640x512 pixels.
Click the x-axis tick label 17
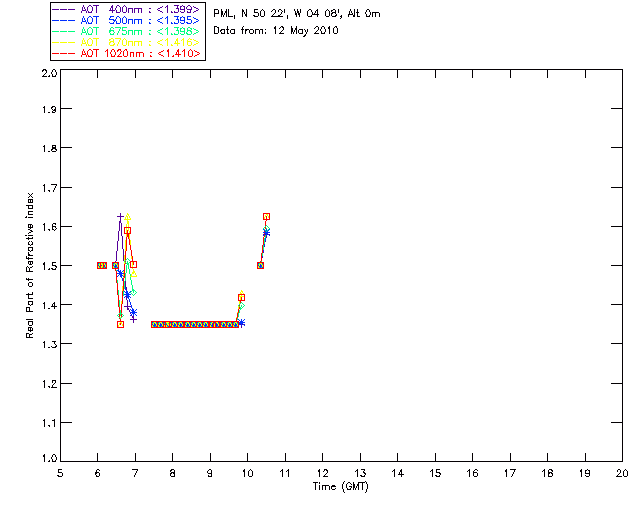click(510, 473)
